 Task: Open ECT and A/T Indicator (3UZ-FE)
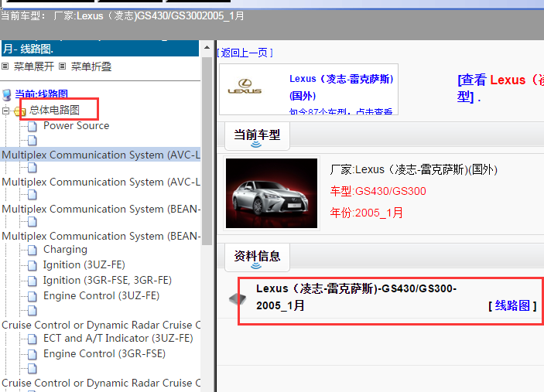(x=118, y=338)
